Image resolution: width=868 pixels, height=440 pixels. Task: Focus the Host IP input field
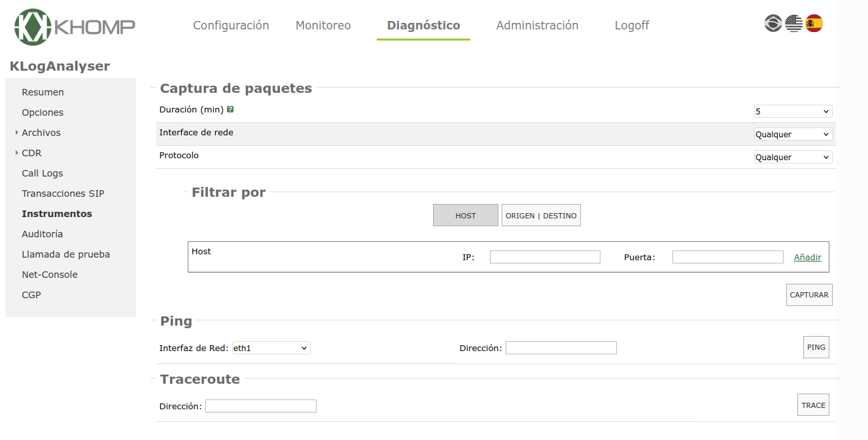coord(545,257)
